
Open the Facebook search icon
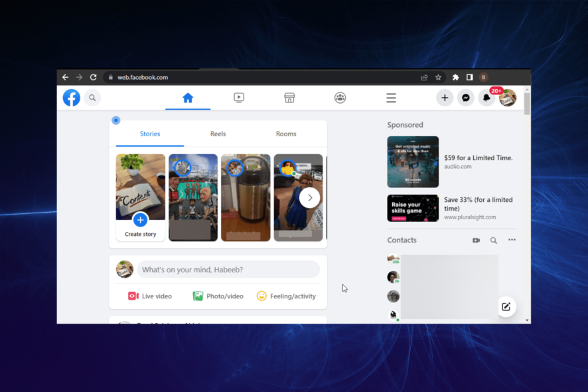(92, 98)
